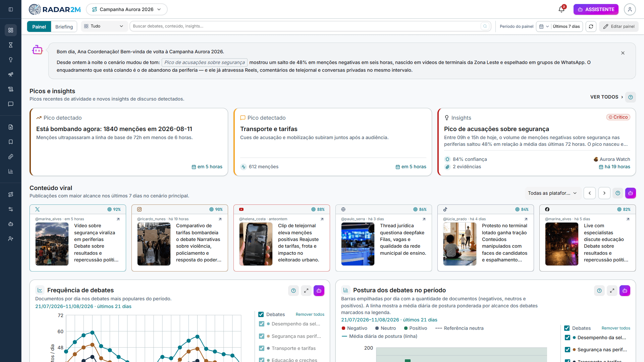The width and height of the screenshot is (644, 362).
Task: Open the bar chart icon in sidebar
Action: [11, 171]
